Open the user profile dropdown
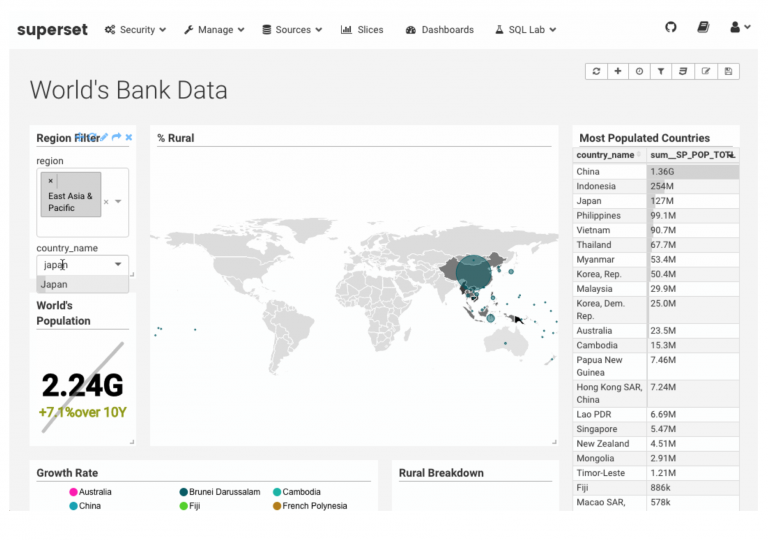The height and width of the screenshot is (540, 768). [740, 28]
